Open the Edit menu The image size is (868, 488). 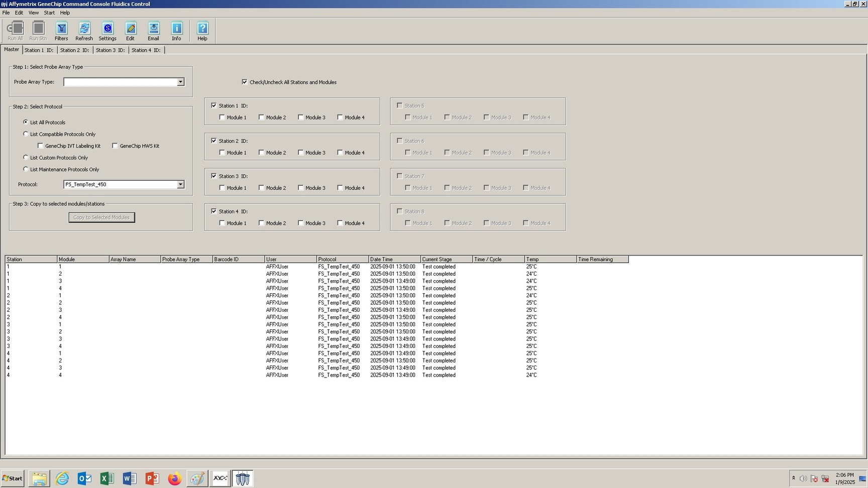[19, 13]
